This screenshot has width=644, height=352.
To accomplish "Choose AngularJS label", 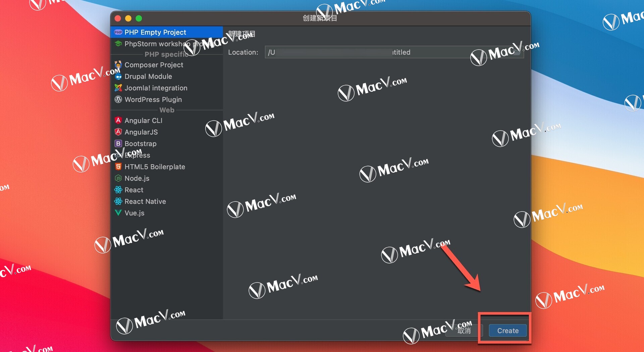I will [x=141, y=132].
